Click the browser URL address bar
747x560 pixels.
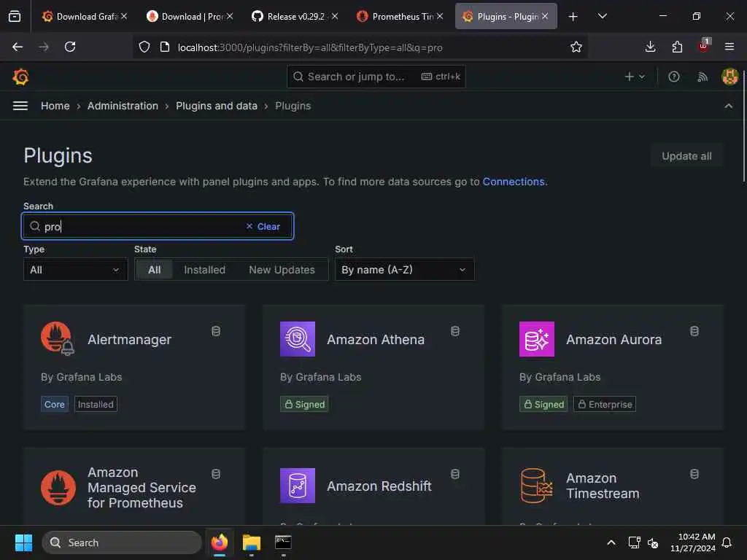pyautogui.click(x=360, y=47)
